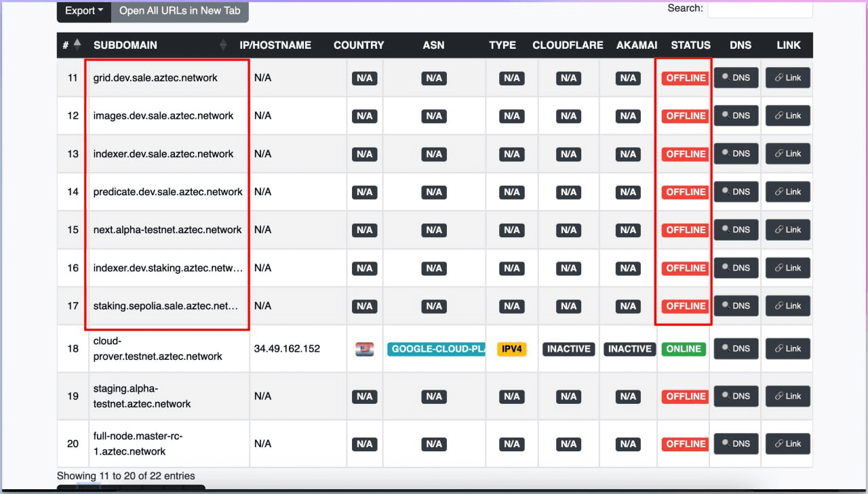
Task: Click the DNS lookup button for grid.dev.sale.aztec.network
Action: tap(736, 78)
